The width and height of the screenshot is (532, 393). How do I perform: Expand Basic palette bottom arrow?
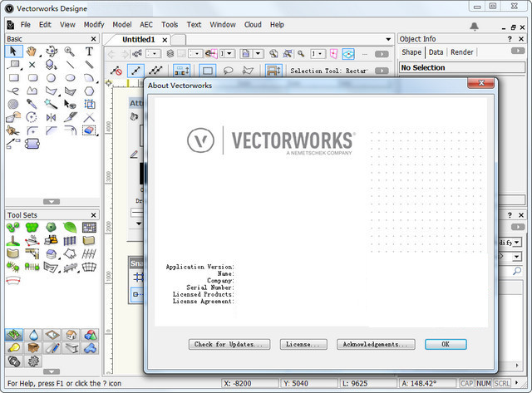(52, 201)
